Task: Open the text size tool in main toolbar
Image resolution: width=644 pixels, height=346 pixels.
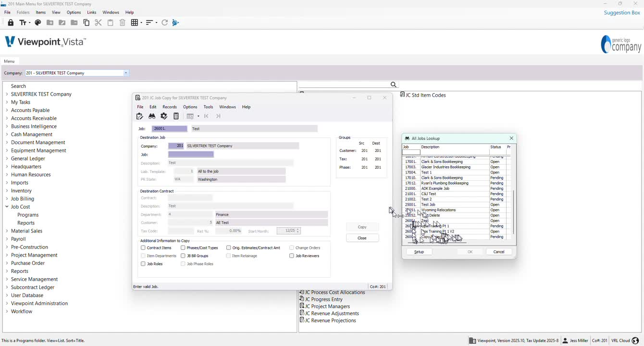Action: 23,23
